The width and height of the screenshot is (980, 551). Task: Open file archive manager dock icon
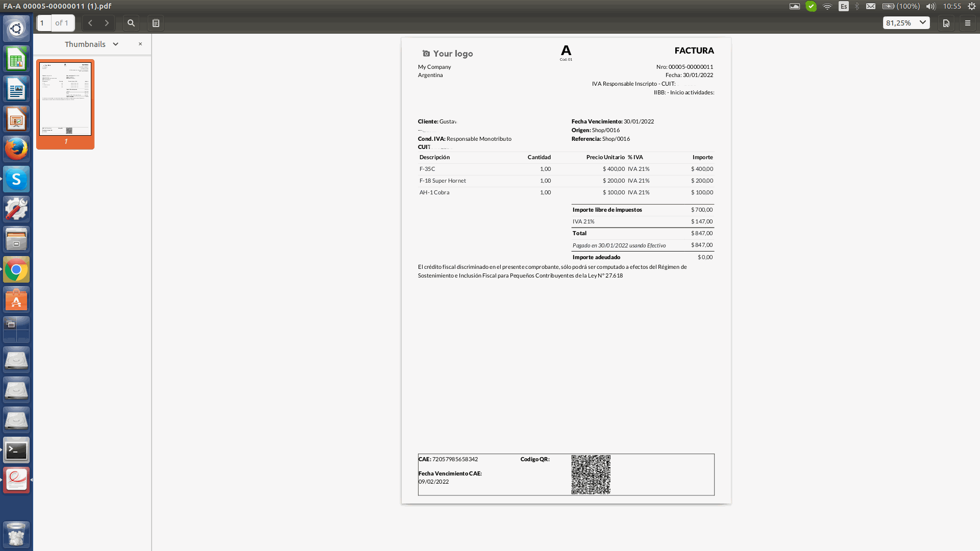16,239
